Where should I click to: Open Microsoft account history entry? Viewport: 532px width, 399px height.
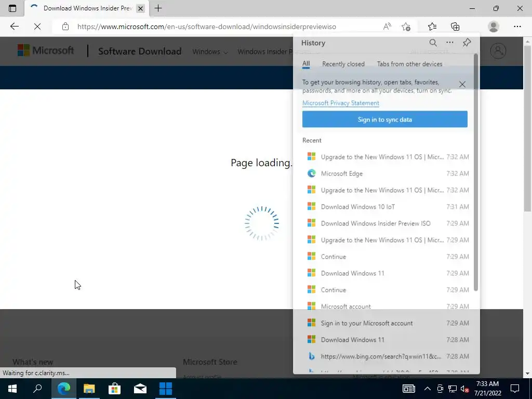(x=388, y=307)
